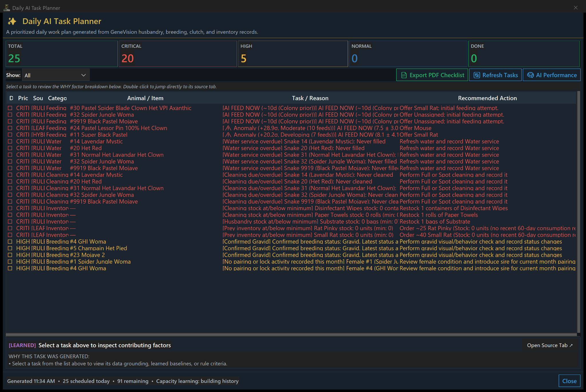This screenshot has width=586, height=392.
Task: Click the document icon on Export PDF Checklist
Action: pyautogui.click(x=404, y=75)
